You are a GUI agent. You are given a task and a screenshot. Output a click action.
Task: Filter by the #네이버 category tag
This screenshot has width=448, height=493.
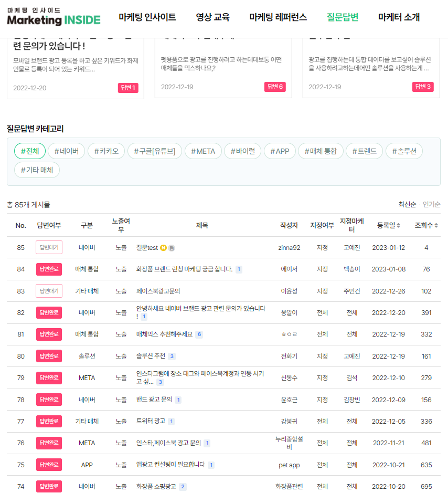pyautogui.click(x=66, y=151)
